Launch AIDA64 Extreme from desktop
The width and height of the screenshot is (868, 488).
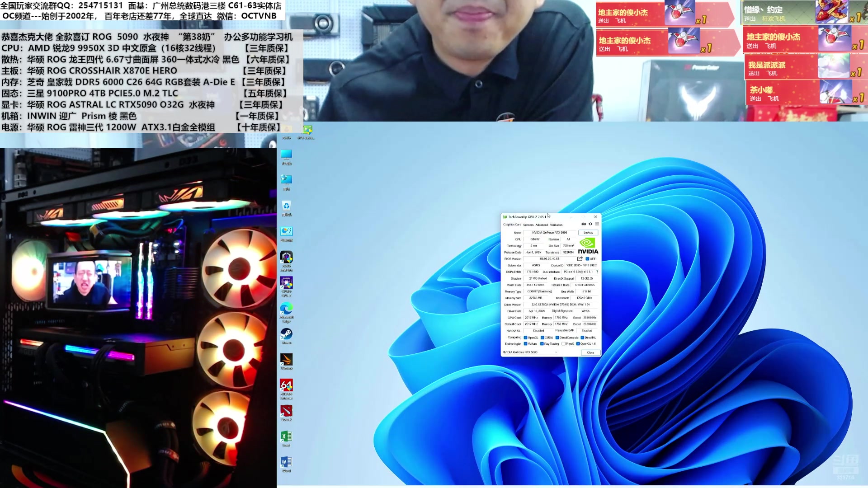click(x=286, y=389)
